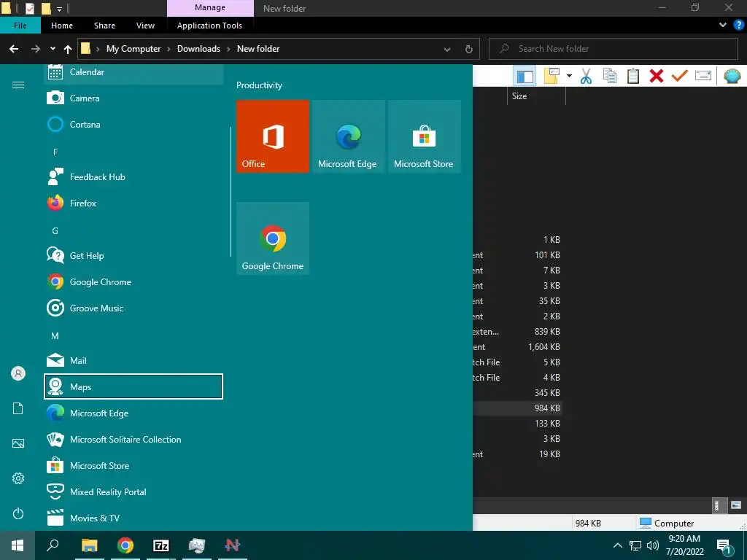Launch Camera from the app list
This screenshot has height=560, width=747.
pyautogui.click(x=133, y=98)
